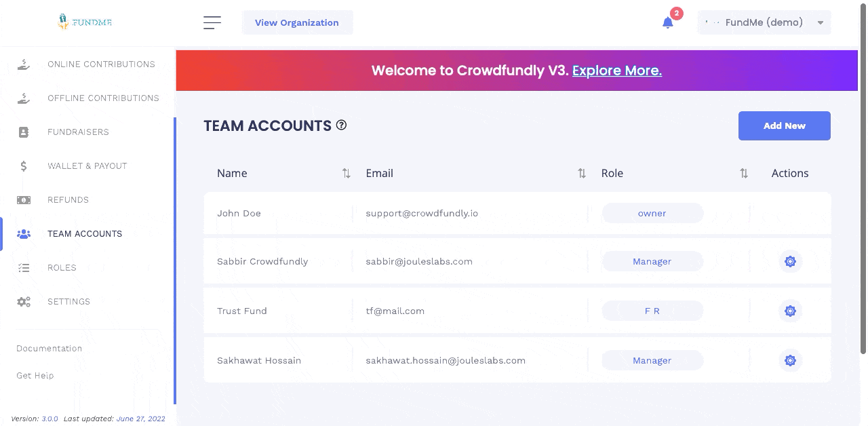Open settings gear for Sakhawat Hossain
Screen dimensions: 868x426
pyautogui.click(x=790, y=360)
